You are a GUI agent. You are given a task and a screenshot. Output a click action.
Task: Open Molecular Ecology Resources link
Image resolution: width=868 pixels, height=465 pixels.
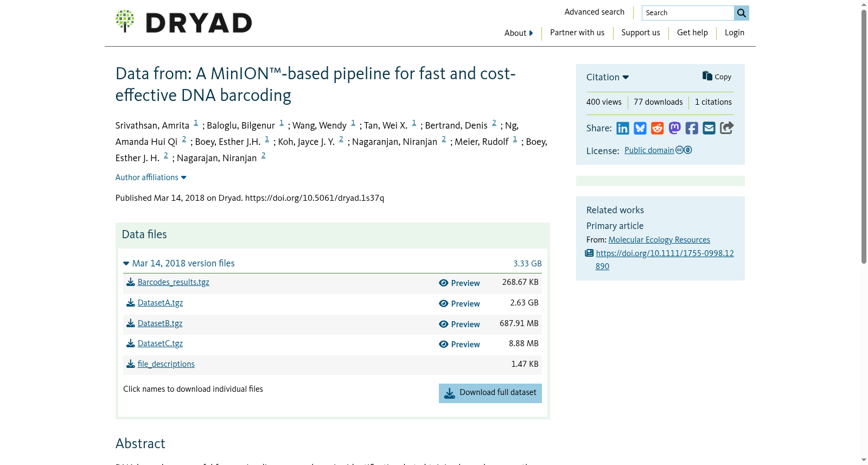[659, 240]
